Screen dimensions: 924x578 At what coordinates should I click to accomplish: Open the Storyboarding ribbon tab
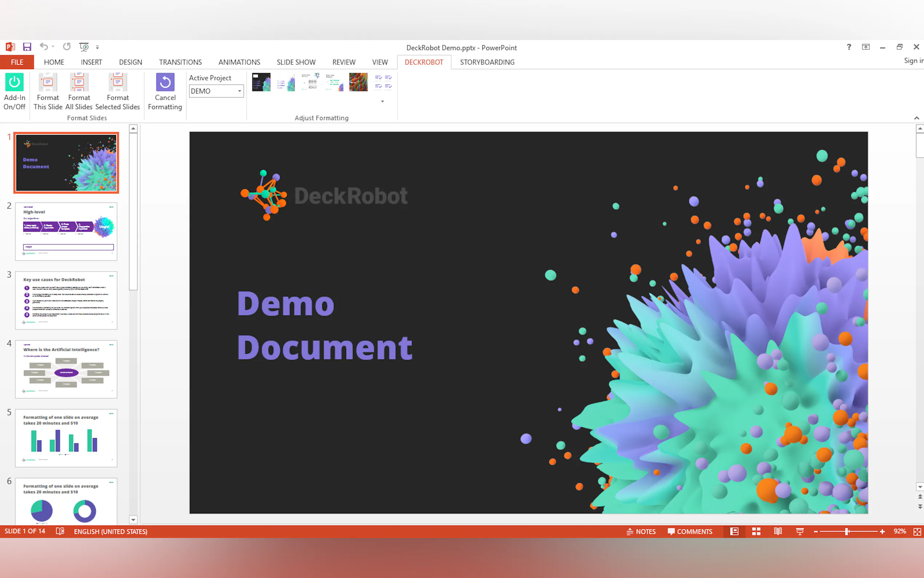[487, 62]
